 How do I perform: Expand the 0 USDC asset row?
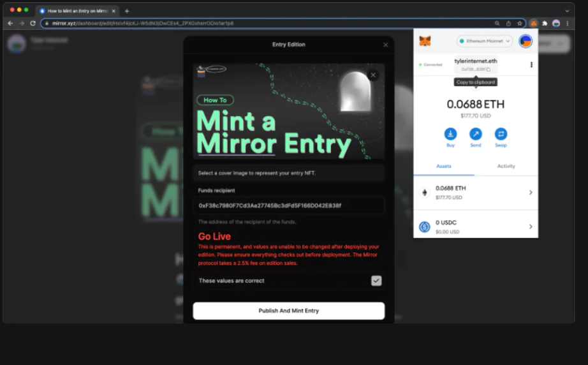530,227
